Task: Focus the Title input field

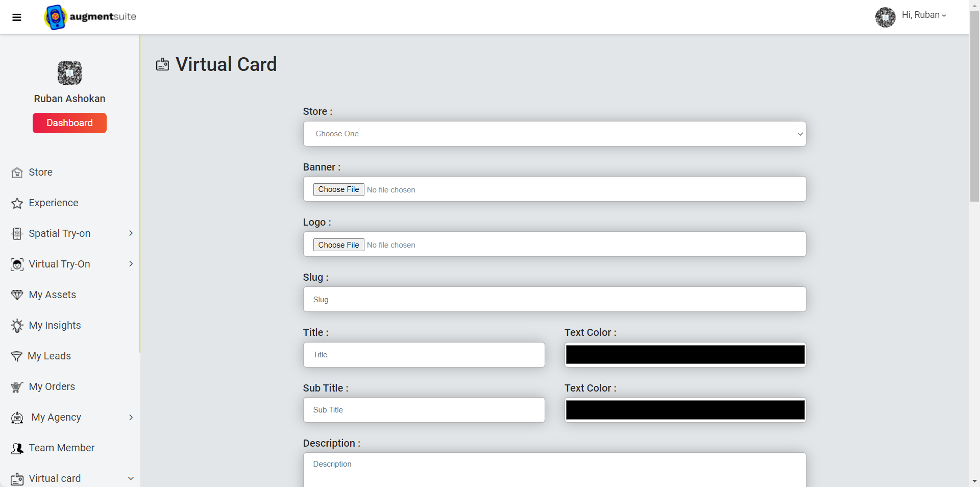Action: click(424, 355)
